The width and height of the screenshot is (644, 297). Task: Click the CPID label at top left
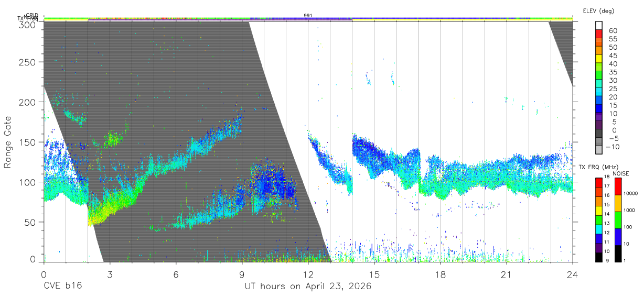(x=33, y=15)
